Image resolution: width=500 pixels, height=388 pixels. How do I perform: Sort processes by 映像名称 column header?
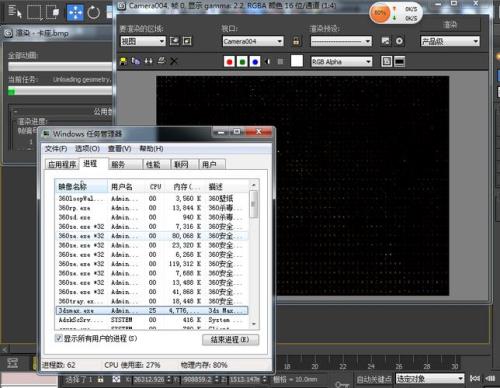81,187
